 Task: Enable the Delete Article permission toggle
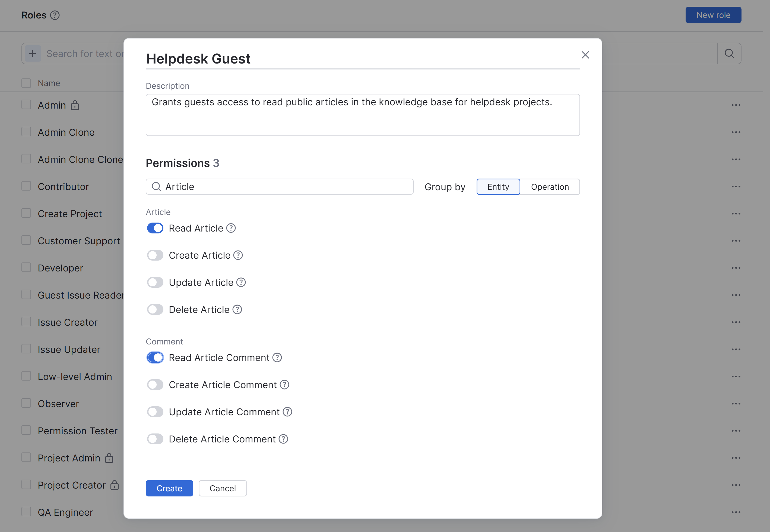tap(155, 310)
